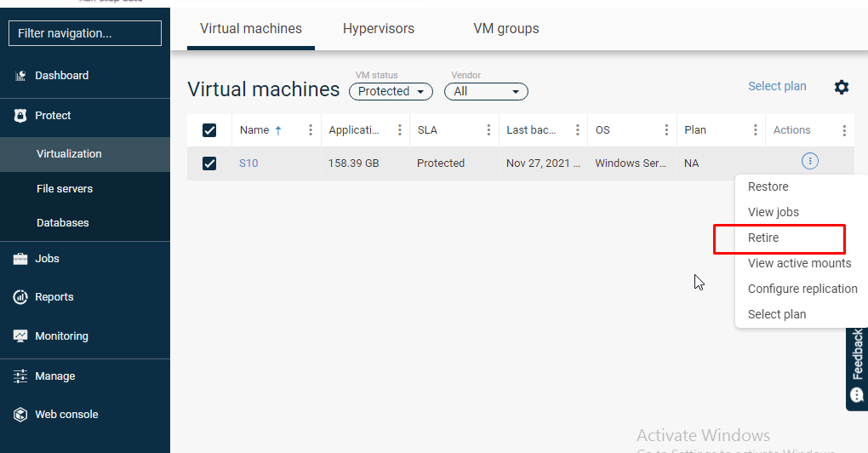This screenshot has width=868, height=453.
Task: Switch to the Hypervisors tab
Action: [378, 29]
